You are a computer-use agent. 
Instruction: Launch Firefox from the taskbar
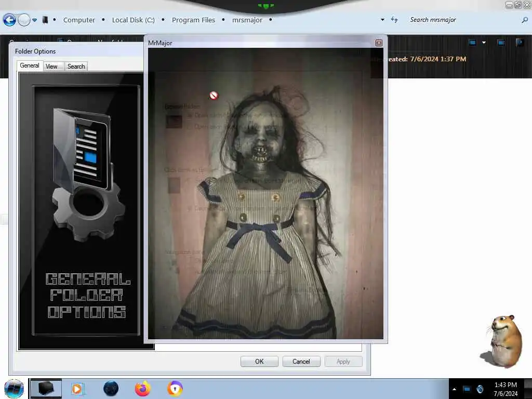[142, 389]
